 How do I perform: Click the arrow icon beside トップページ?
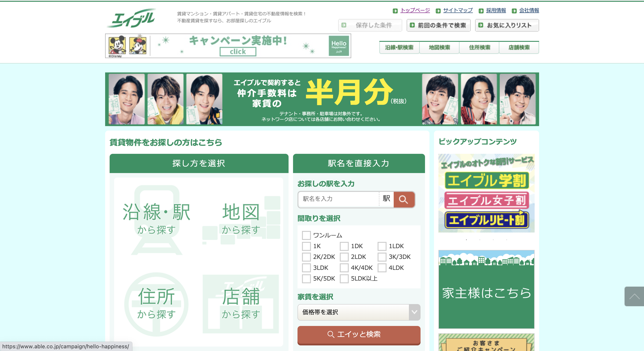pos(395,11)
